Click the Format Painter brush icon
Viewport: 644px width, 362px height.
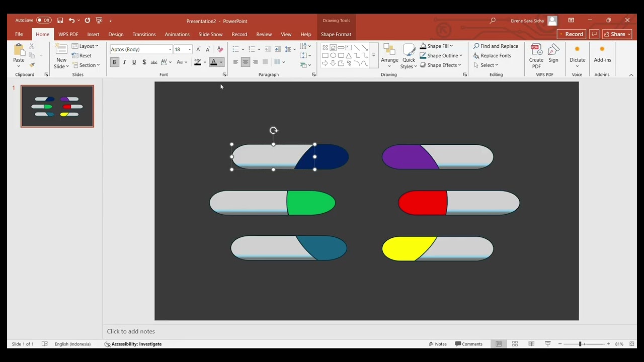tap(32, 65)
